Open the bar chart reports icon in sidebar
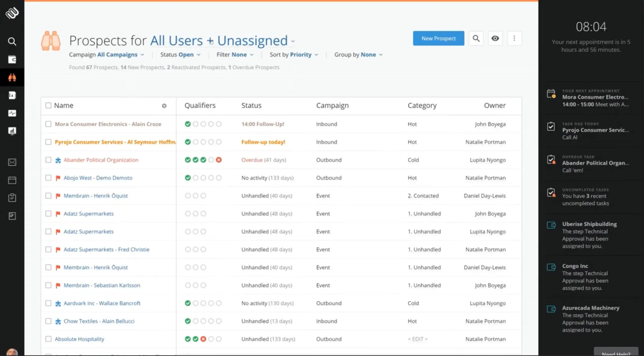Viewport: 644px width, 356px height. (12, 131)
